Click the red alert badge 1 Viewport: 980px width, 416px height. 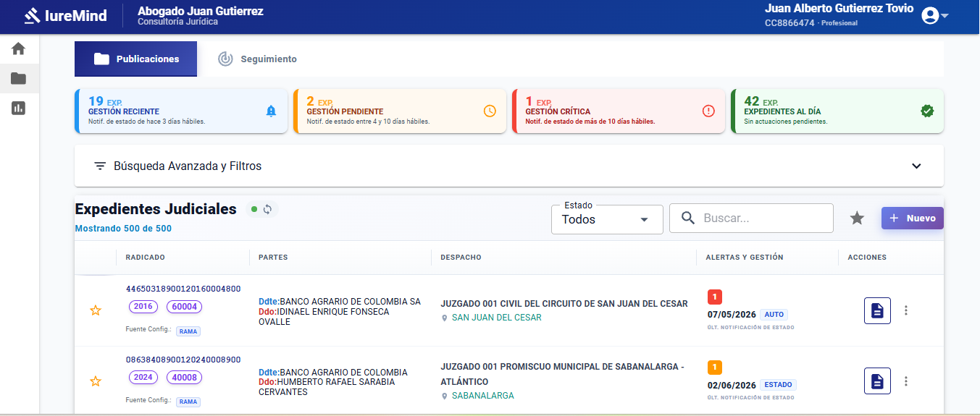pos(715,297)
